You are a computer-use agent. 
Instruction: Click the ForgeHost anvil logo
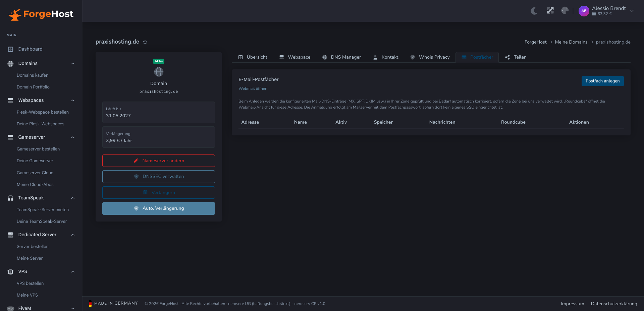coord(41,14)
